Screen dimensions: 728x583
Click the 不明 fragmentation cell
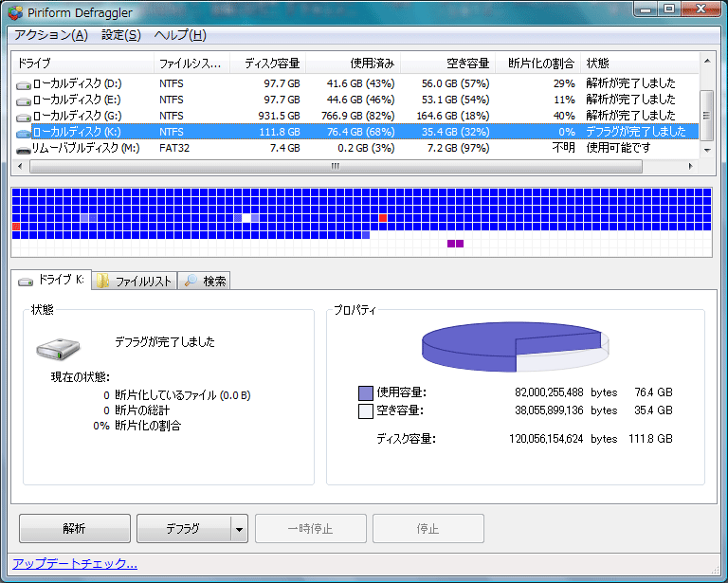[x=564, y=148]
